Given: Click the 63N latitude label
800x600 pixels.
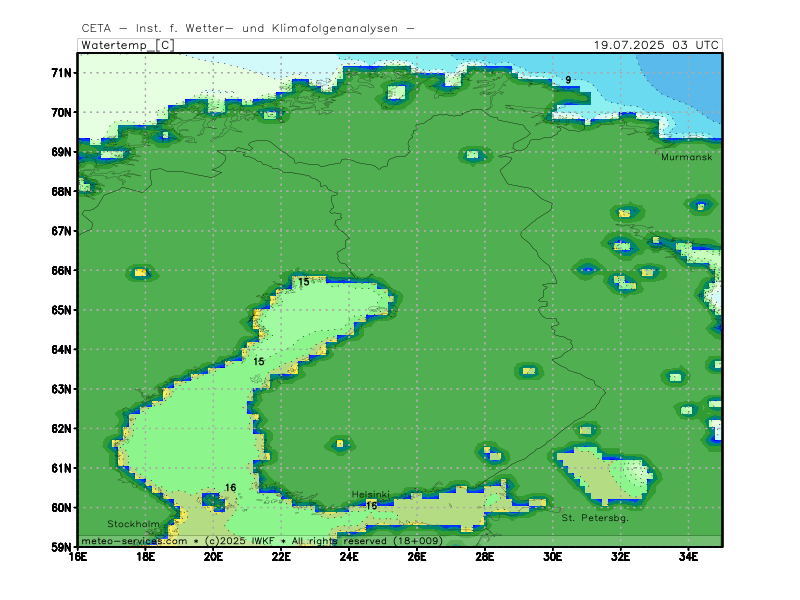Looking at the screenshot, I should [61, 389].
